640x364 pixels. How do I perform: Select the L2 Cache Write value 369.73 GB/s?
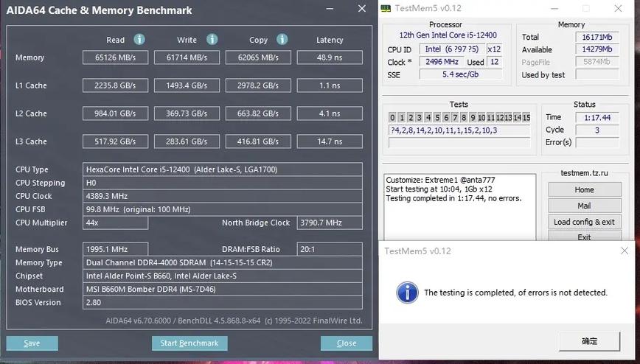[x=187, y=113]
